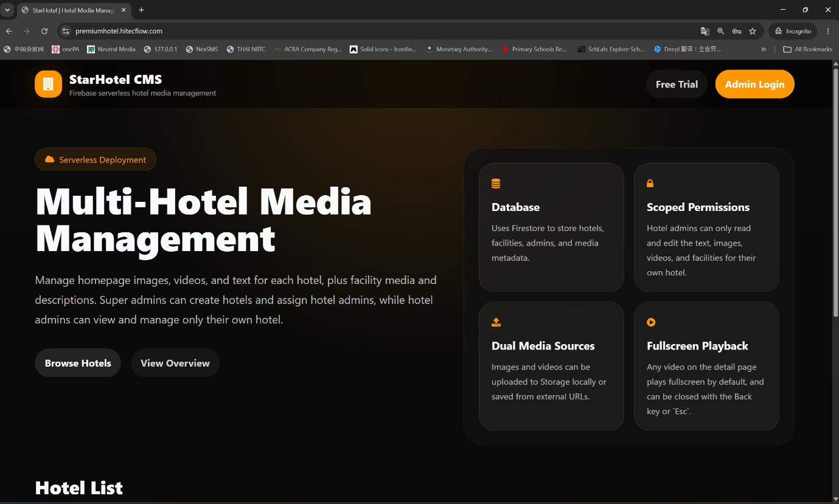
Task: Open the Primary Schools bookmark
Action: (534, 49)
